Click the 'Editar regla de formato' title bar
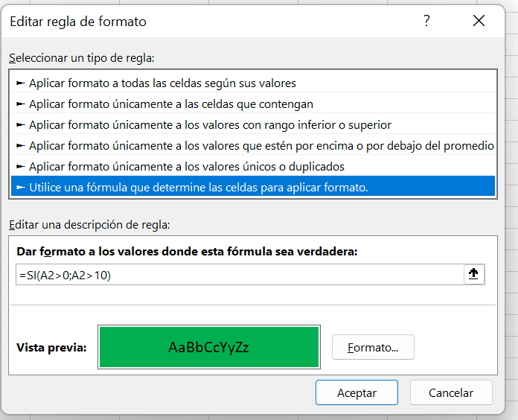Screen dimensions: 518x420 coord(78,22)
